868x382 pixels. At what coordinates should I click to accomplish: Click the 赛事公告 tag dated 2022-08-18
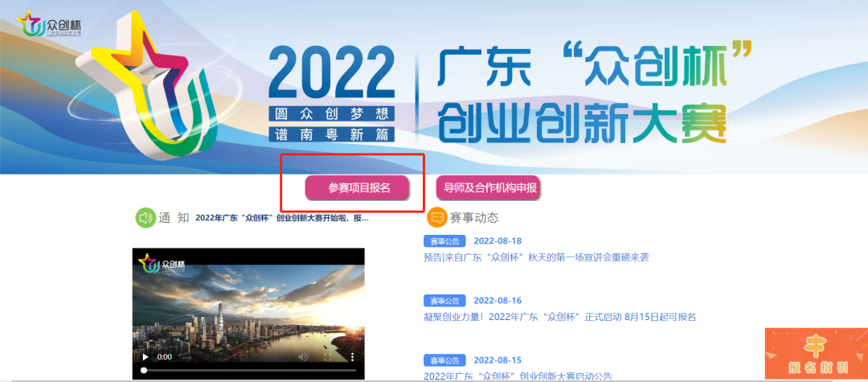pos(444,240)
